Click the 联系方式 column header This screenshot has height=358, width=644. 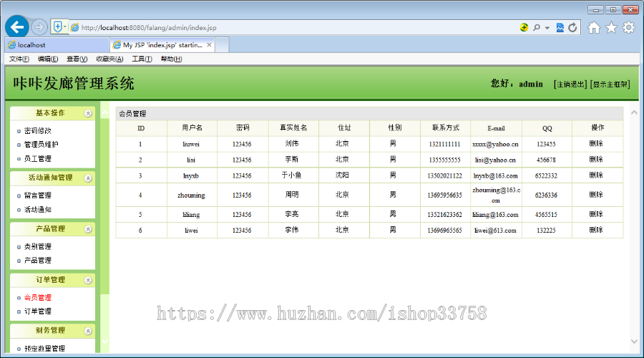point(445,128)
